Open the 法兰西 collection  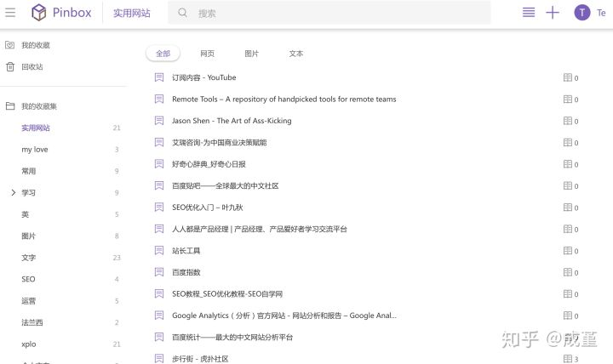(32, 322)
